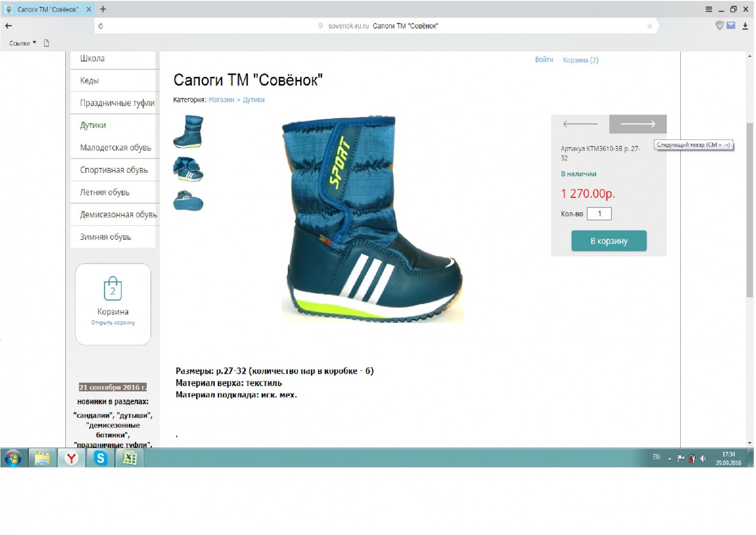Open the Windows Start button
This screenshot has height=535, width=756.
[13, 458]
